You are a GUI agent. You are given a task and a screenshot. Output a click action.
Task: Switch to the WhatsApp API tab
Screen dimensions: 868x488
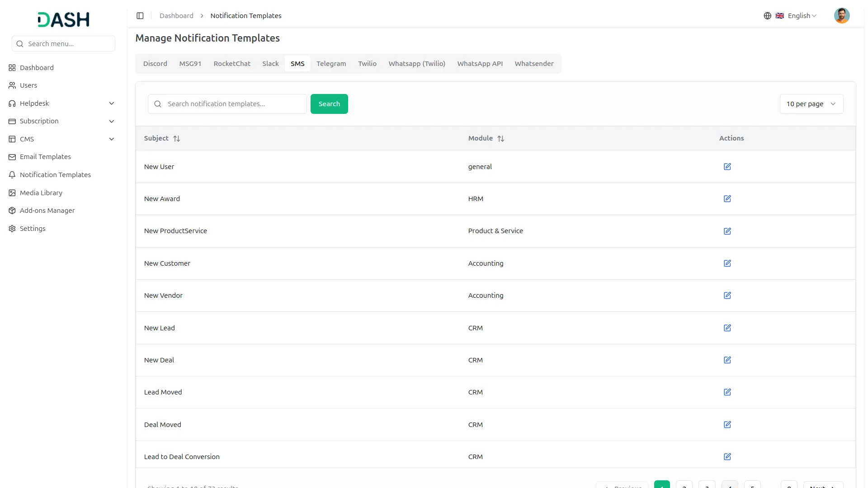tap(480, 64)
